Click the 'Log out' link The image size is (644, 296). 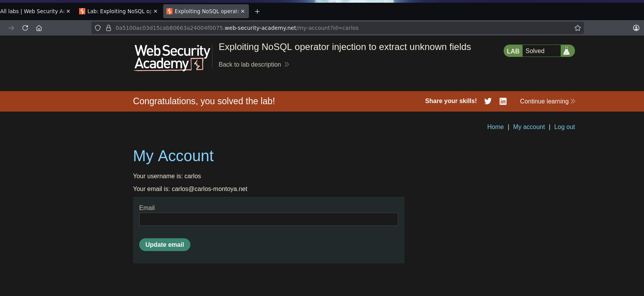click(565, 127)
